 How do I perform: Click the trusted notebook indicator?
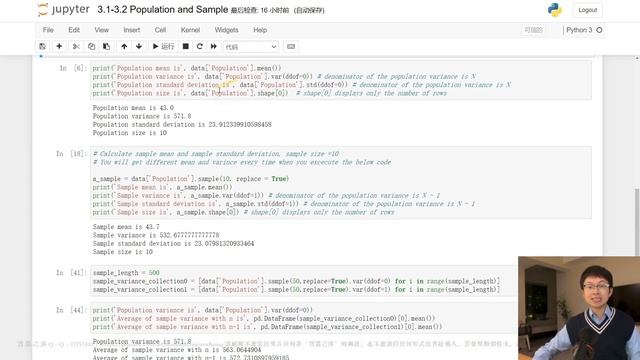point(533,30)
